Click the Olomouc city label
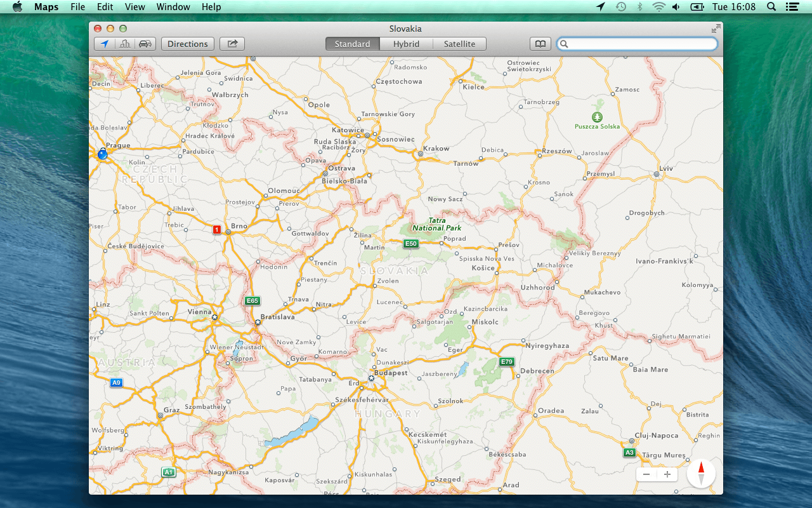The image size is (812, 508). tap(284, 190)
